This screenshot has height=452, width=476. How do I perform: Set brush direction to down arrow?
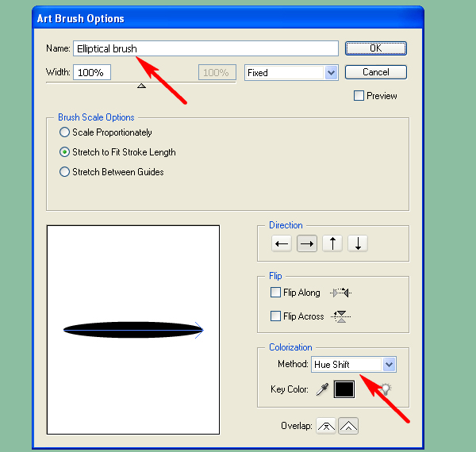358,243
